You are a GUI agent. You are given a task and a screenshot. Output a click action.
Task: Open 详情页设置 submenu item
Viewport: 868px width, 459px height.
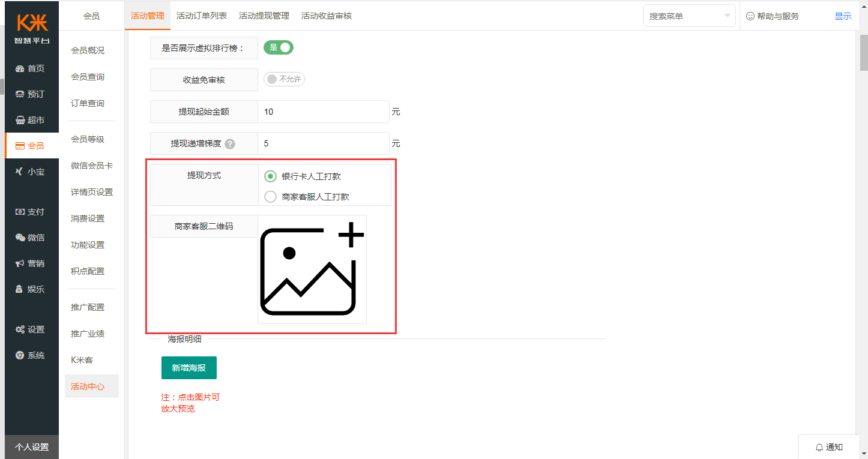pos(92,192)
